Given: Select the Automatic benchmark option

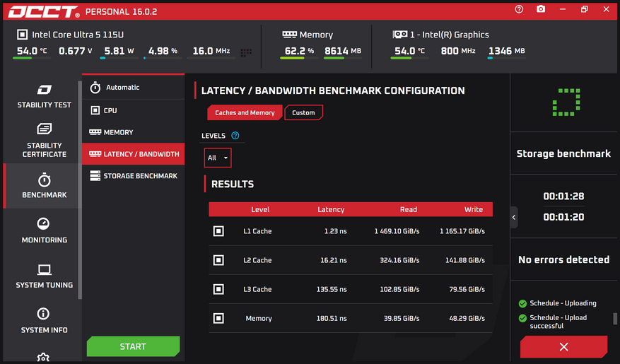Looking at the screenshot, I should click(x=133, y=88).
